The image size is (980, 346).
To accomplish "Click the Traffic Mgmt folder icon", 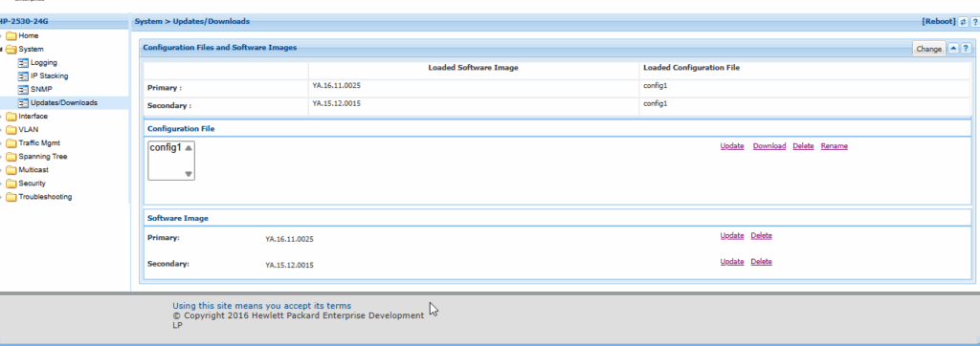I will (11, 143).
